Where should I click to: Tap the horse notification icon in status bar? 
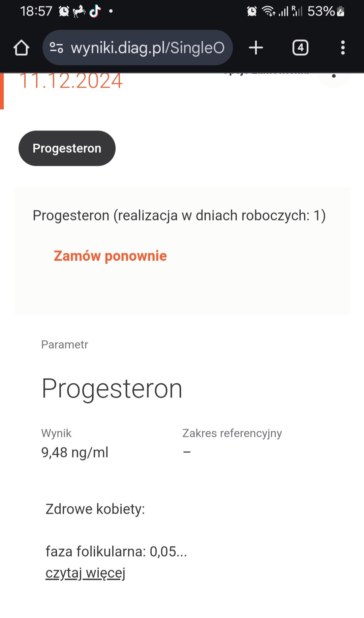tap(79, 11)
